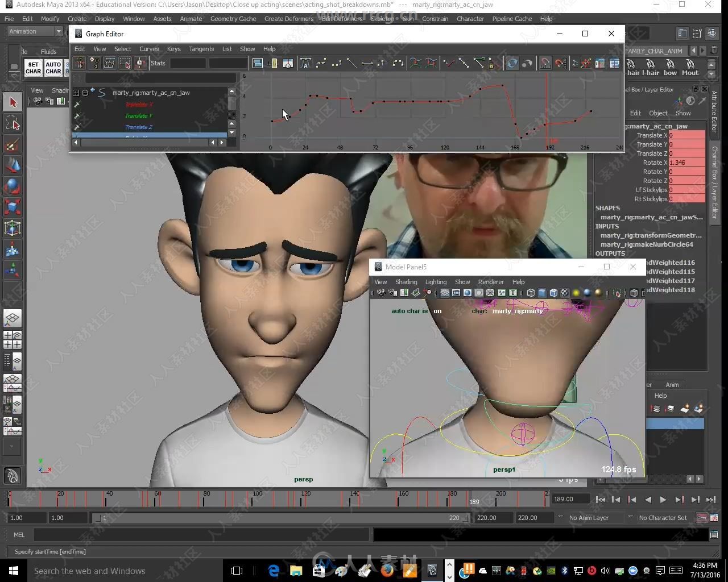Click the Anim tab in Layer Editor
This screenshot has height=582, width=728.
click(x=672, y=385)
